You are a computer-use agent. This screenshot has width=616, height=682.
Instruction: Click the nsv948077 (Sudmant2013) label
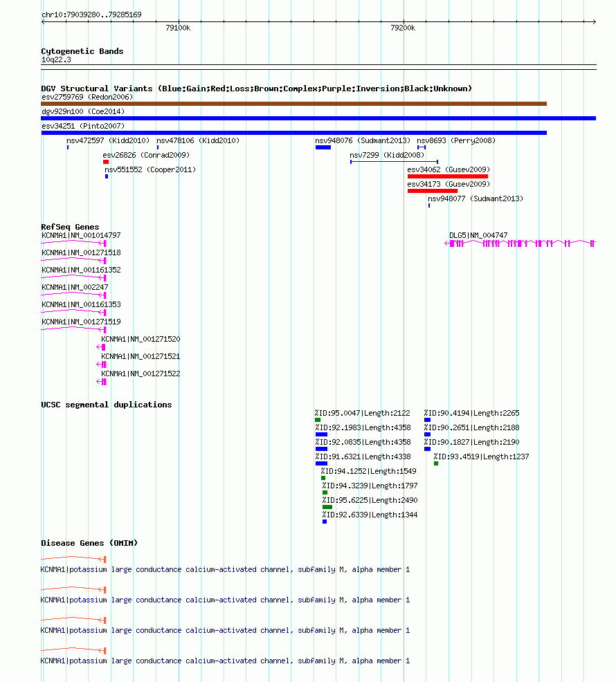pos(475,199)
